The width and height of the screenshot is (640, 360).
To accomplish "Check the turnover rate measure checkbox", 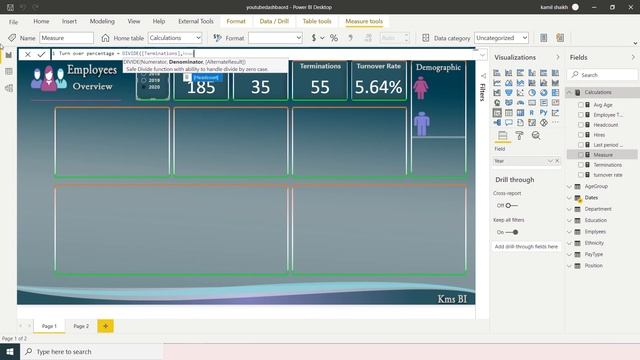I will pos(580,175).
